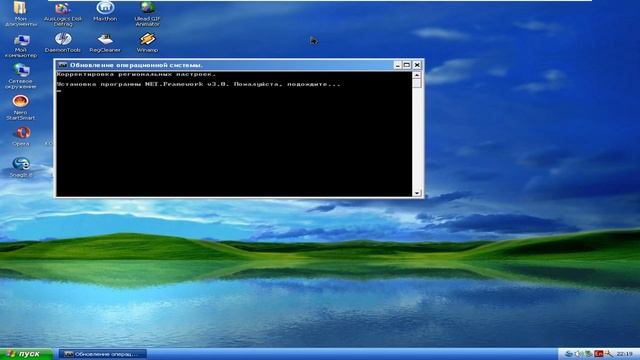
Task: Click the console window system menu icon
Action: [x=62, y=65]
